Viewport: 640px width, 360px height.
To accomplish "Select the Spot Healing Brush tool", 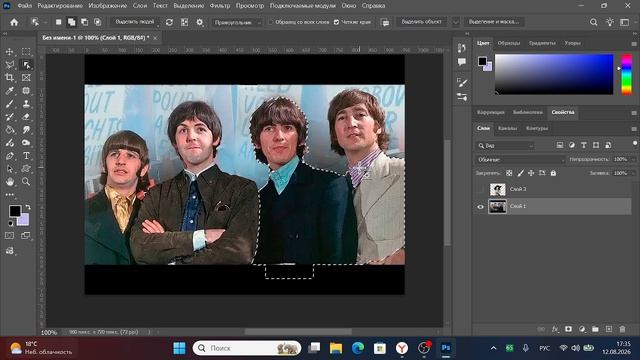I will pos(26,91).
